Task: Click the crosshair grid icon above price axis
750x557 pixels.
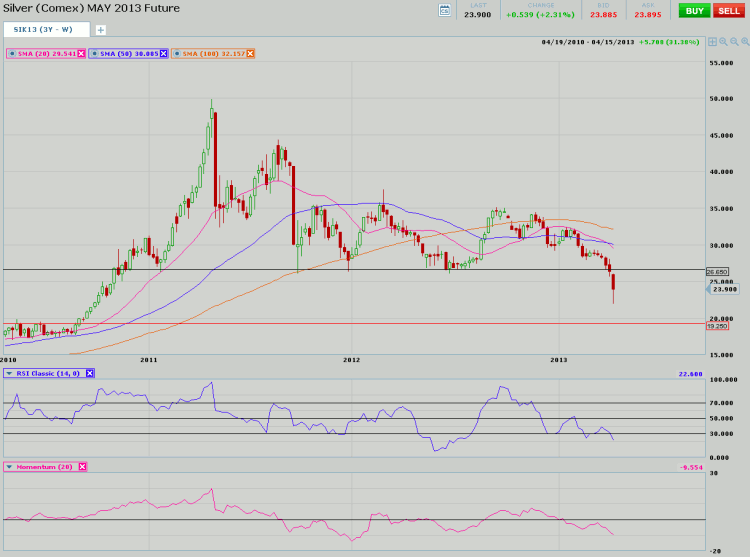Action: tap(712, 42)
